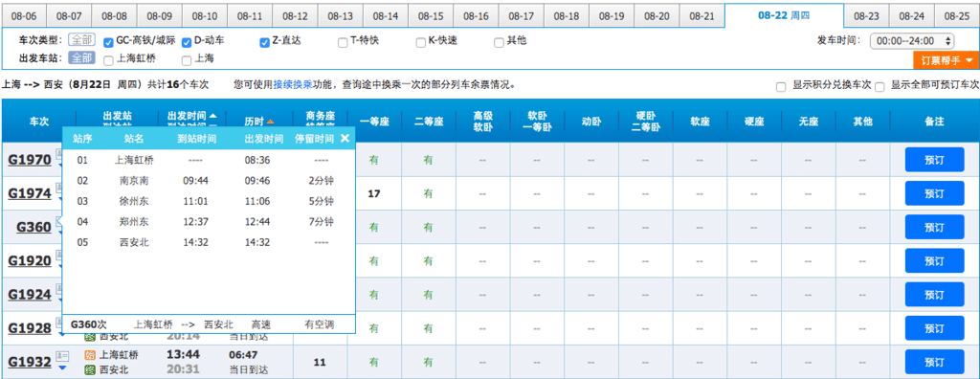This screenshot has height=379, width=980.
Task: Click 预订 for train G1974
Action: click(x=934, y=194)
